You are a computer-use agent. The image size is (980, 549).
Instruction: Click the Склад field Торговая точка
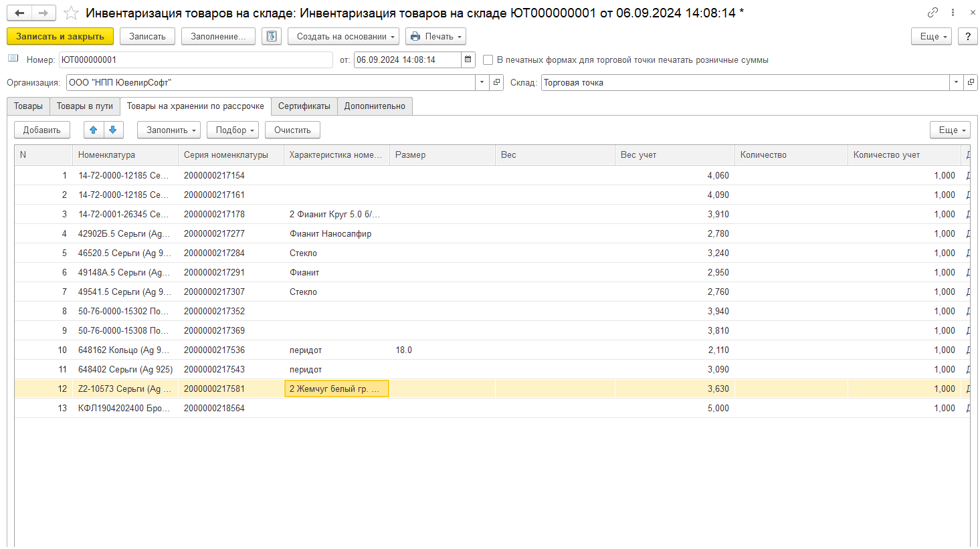tap(745, 82)
